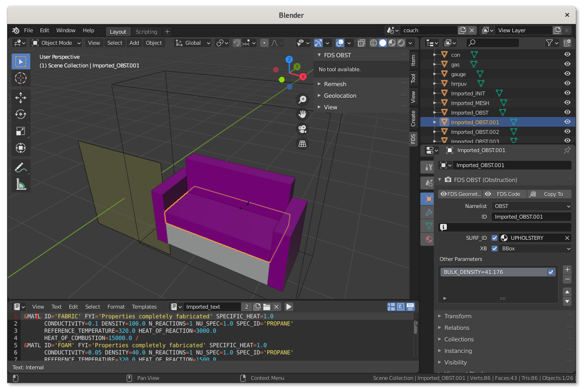Open the File menu

tap(28, 30)
